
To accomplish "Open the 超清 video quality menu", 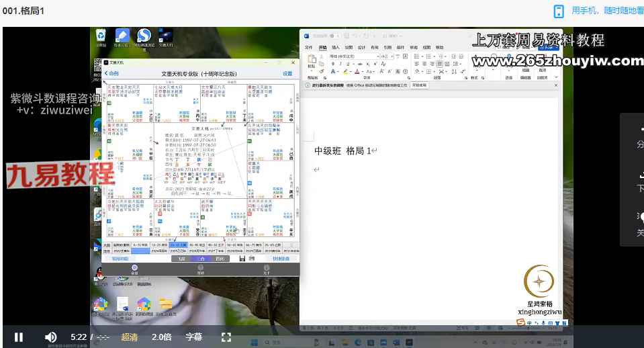I will [130, 337].
